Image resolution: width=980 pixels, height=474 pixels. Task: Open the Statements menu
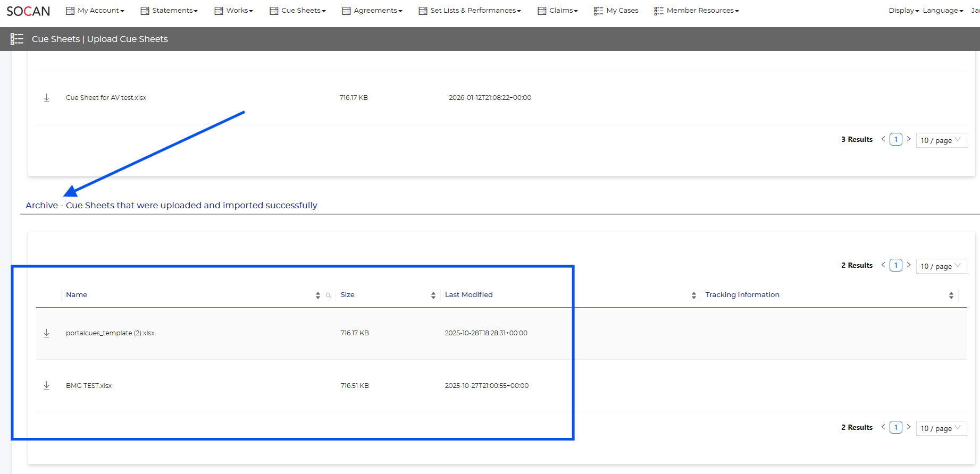(x=169, y=11)
